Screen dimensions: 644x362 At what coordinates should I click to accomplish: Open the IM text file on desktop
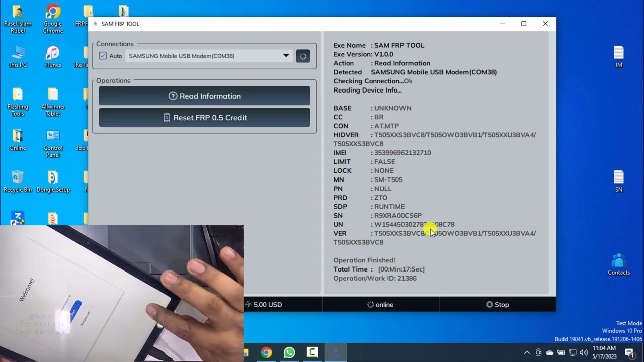point(619,57)
